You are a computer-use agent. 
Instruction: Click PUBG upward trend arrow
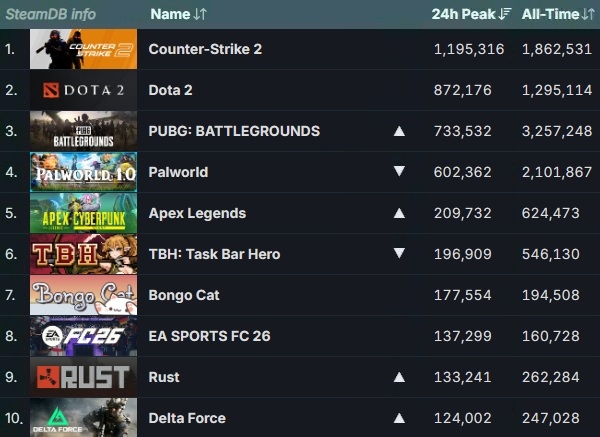point(399,131)
